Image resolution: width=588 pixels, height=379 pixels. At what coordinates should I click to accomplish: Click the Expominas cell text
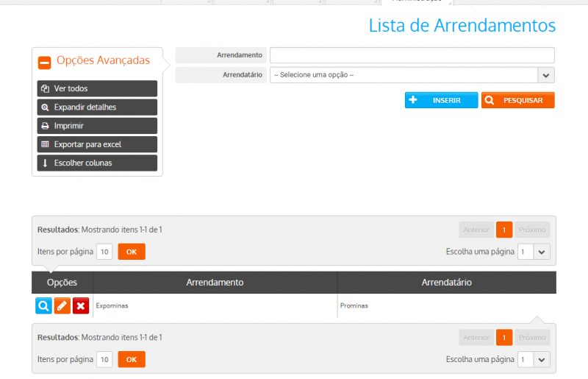pyautogui.click(x=112, y=305)
